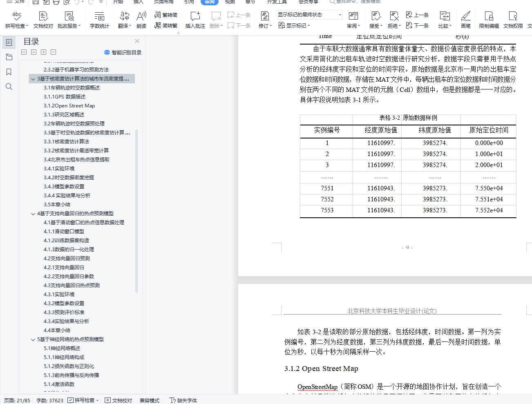Viewport: 532px width, 404px height.
Task: Jump to 4.3.3预测评价标准 heading
Action: (64, 312)
